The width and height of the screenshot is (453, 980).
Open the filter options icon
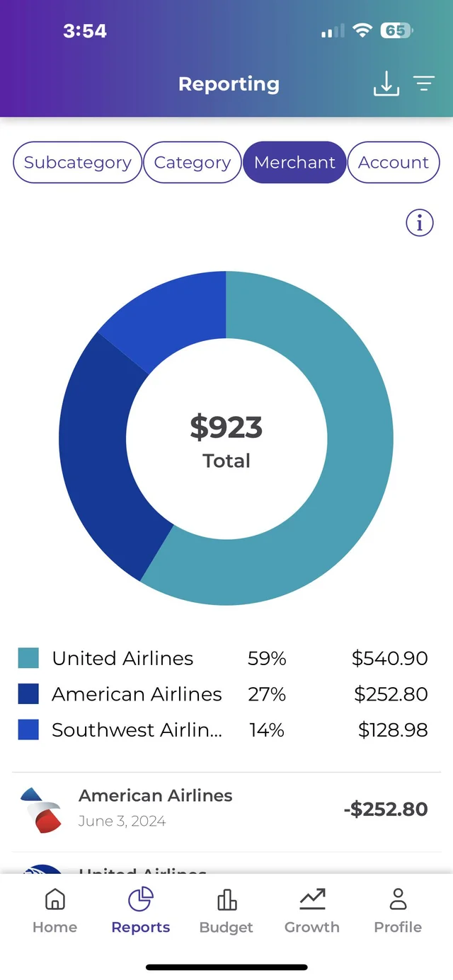[x=424, y=84]
